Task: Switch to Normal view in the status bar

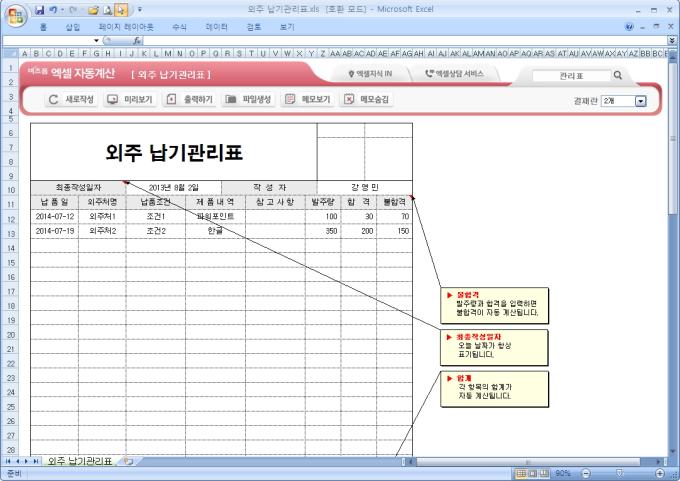Action: point(521,473)
